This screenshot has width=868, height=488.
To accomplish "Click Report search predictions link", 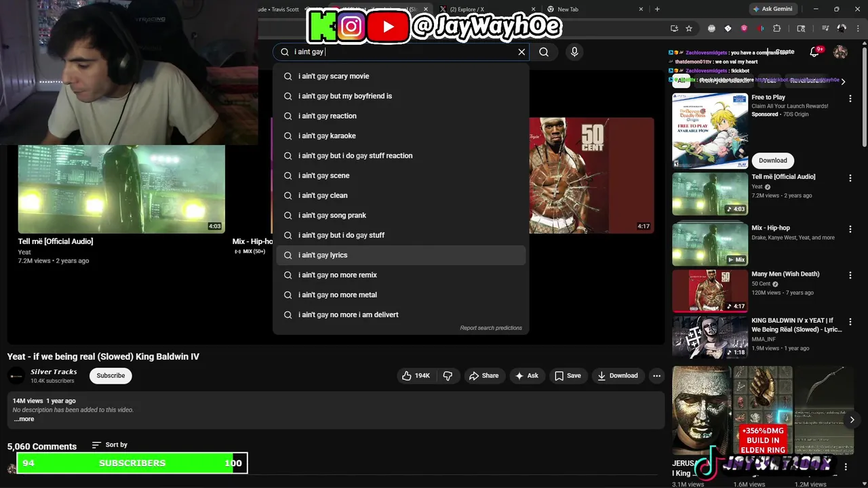I will point(491,328).
